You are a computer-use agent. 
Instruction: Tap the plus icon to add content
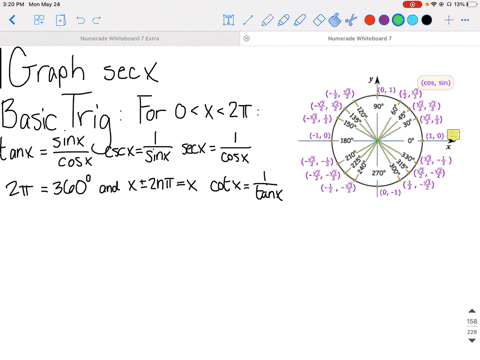coord(449,20)
